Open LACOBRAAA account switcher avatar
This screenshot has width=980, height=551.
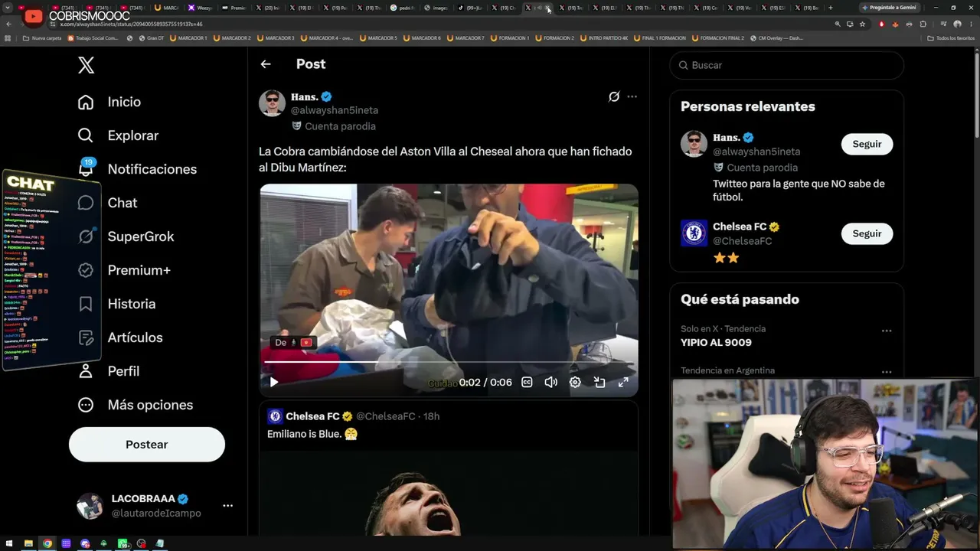coord(90,506)
